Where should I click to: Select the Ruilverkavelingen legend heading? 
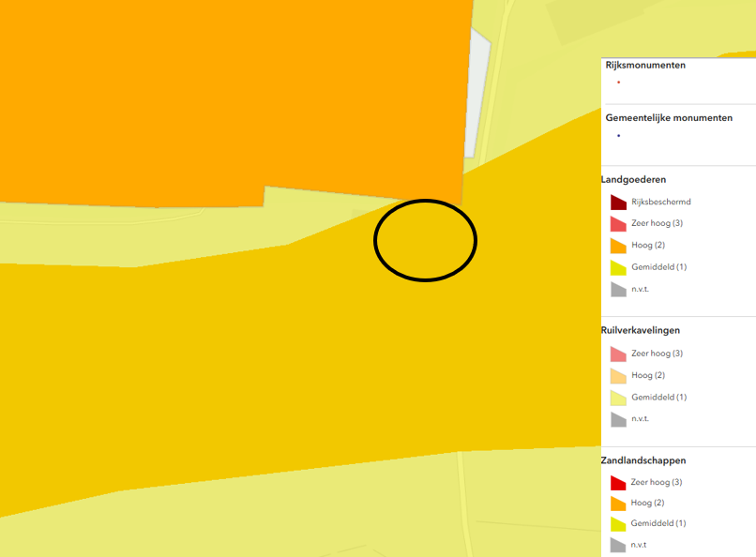coord(641,330)
